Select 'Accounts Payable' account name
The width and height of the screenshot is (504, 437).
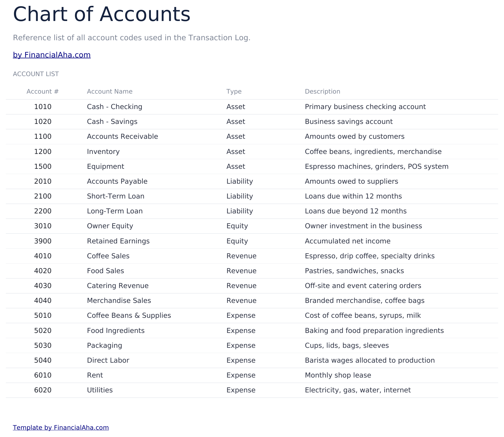click(x=117, y=181)
